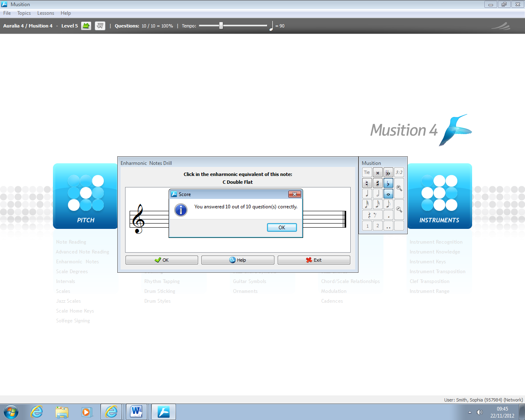Open the Jazz Scales topic

click(68, 301)
